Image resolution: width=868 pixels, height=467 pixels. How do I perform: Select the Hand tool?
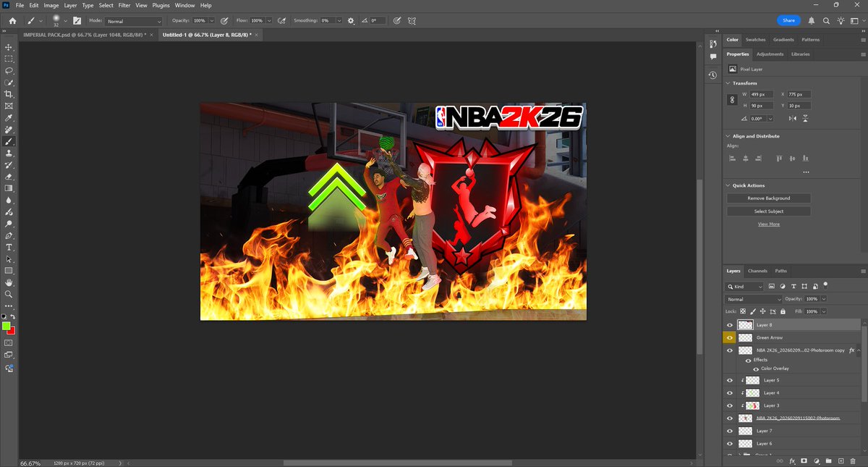point(9,282)
